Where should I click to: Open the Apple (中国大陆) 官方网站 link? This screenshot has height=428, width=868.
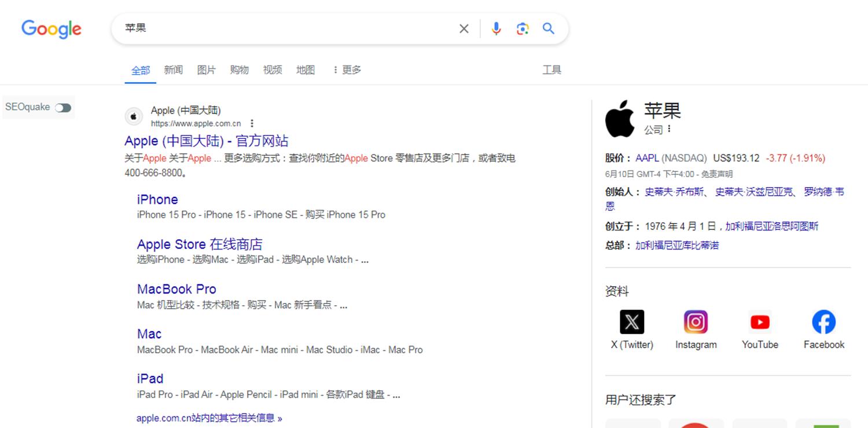207,140
